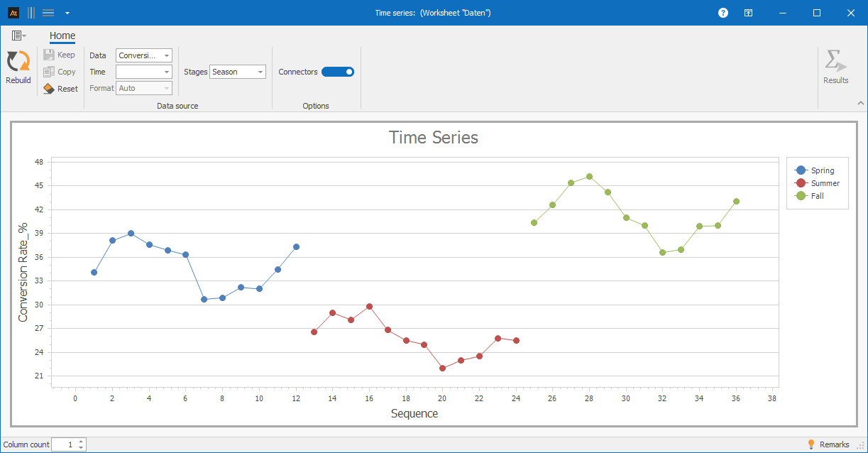This screenshot has width=868, height=453.
Task: Click the Reset eraser icon
Action: click(49, 89)
